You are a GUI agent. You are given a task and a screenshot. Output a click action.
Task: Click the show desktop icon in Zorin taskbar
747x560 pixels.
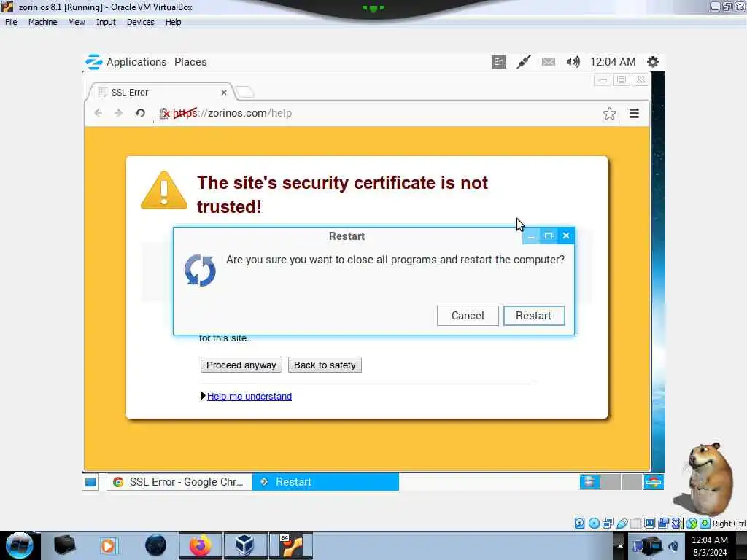(90, 482)
